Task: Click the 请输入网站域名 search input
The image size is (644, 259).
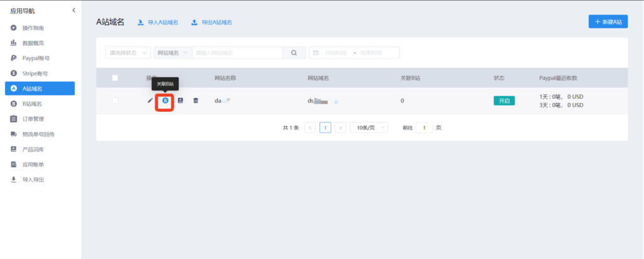Action: pyautogui.click(x=237, y=53)
